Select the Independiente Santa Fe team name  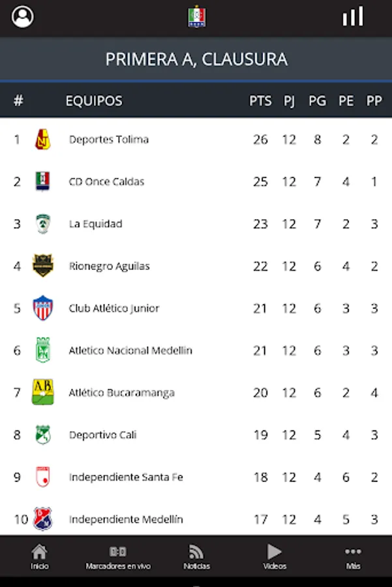[126, 477]
